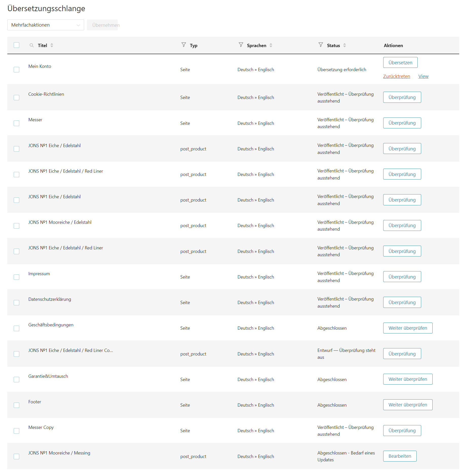464x476 pixels.
Task: Check the Cookie-Richtlinien row checkbox
Action: (x=16, y=97)
